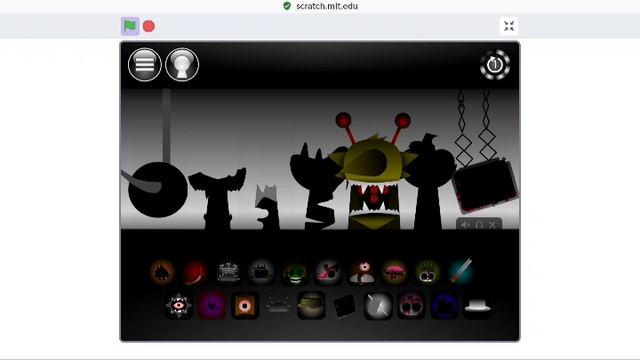This screenshot has width=640, height=360.
Task: Select the pink skull-face icon
Action: click(x=411, y=305)
